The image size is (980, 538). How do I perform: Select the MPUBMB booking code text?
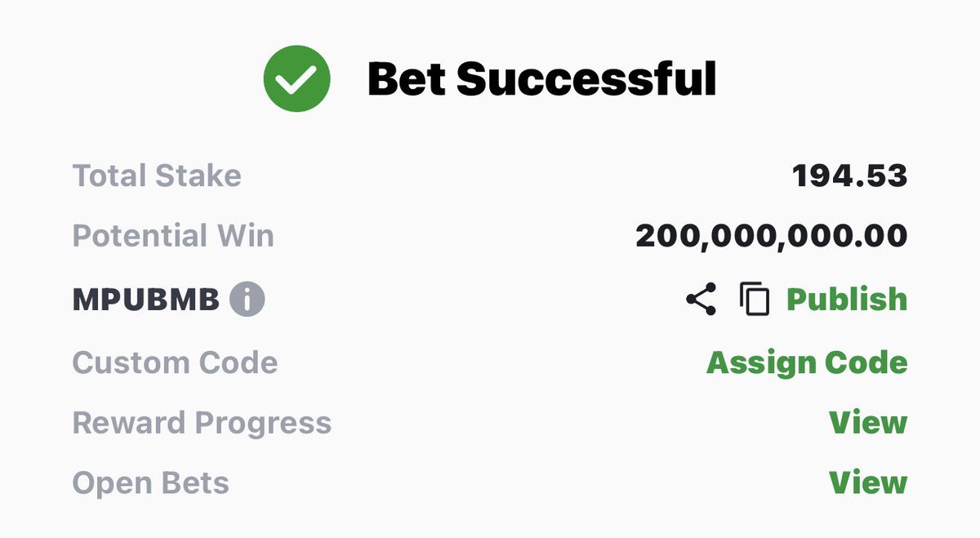point(146,300)
